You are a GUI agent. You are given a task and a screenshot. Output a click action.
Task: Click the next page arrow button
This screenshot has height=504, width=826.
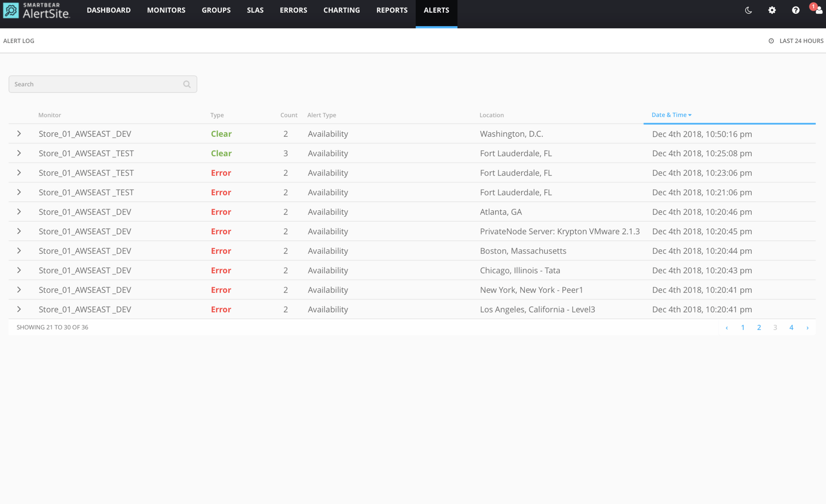point(807,327)
